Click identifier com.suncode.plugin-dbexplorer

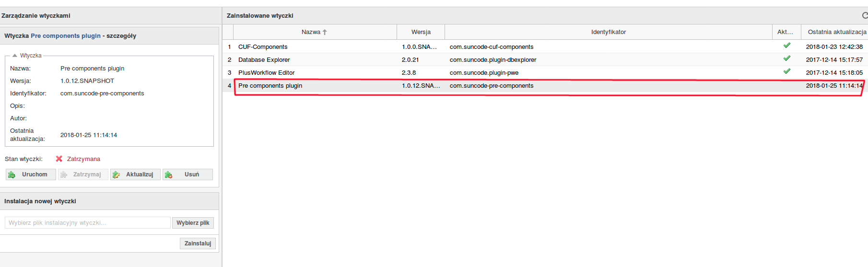tap(493, 60)
